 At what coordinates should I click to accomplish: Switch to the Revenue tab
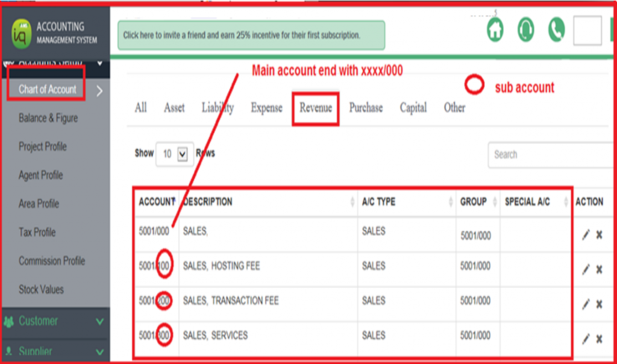(x=316, y=108)
